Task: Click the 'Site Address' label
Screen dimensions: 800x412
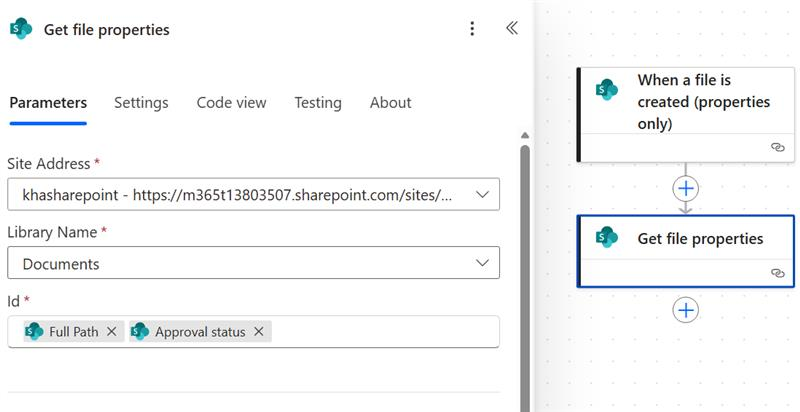Action: pos(48,164)
